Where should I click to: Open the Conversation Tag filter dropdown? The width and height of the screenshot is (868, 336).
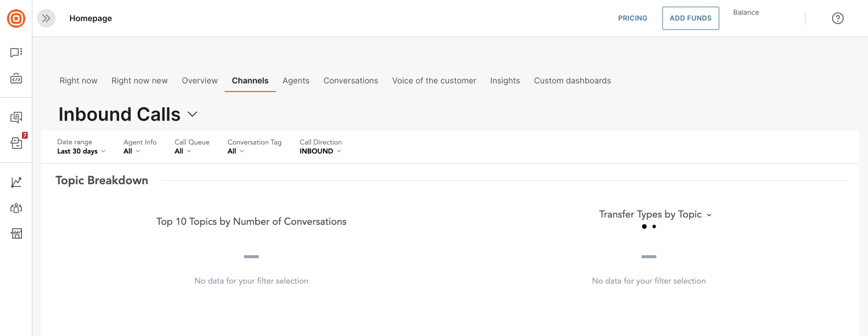click(255, 147)
